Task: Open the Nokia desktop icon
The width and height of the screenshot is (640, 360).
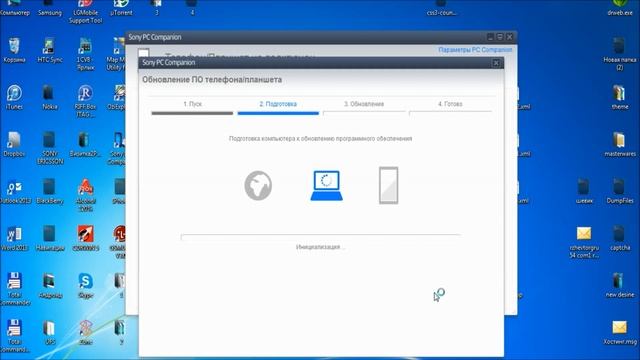Action: tap(50, 98)
